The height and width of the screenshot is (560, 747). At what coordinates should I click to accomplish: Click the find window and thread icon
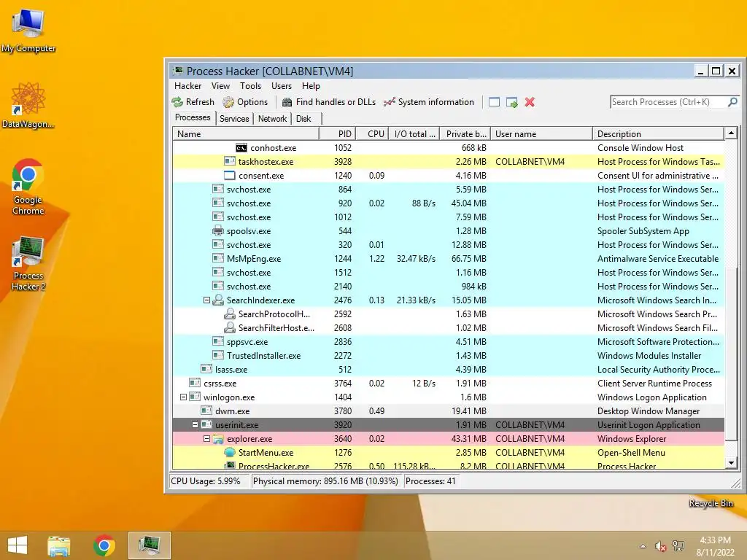point(512,102)
